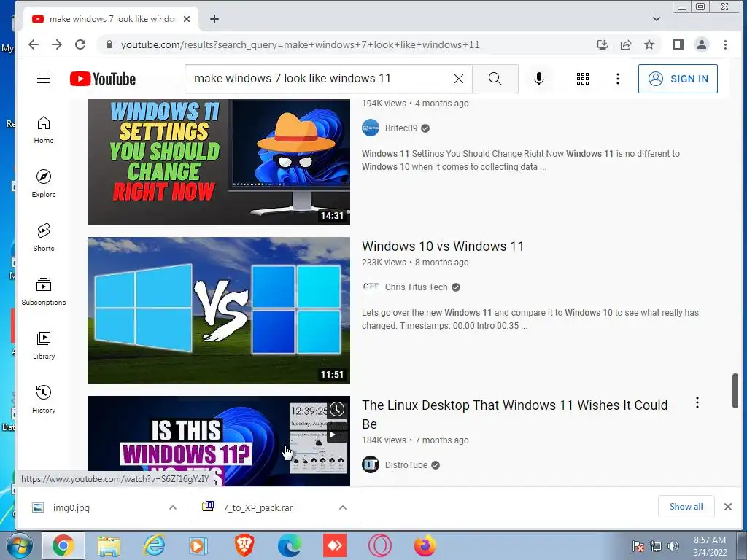
Task: Open The Linux Desktop That Windows 11 title
Action: pyautogui.click(x=514, y=414)
